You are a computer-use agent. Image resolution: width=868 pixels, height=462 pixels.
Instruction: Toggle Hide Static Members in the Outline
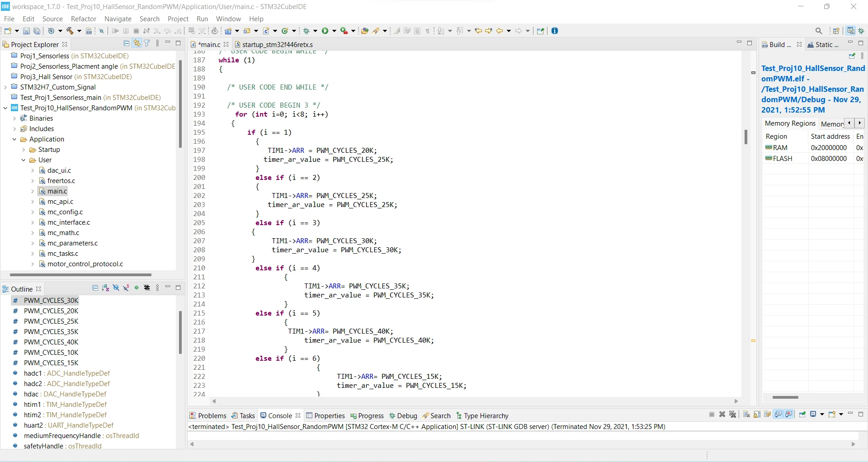(126, 288)
